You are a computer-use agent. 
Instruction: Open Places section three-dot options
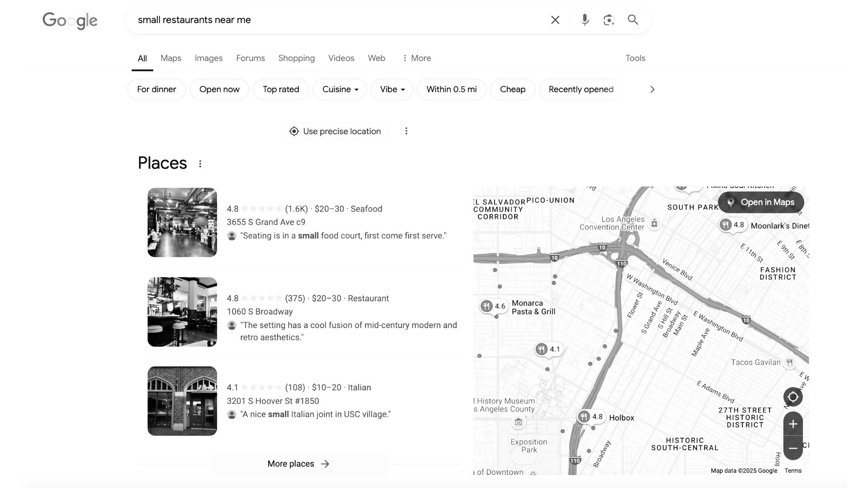(x=200, y=164)
